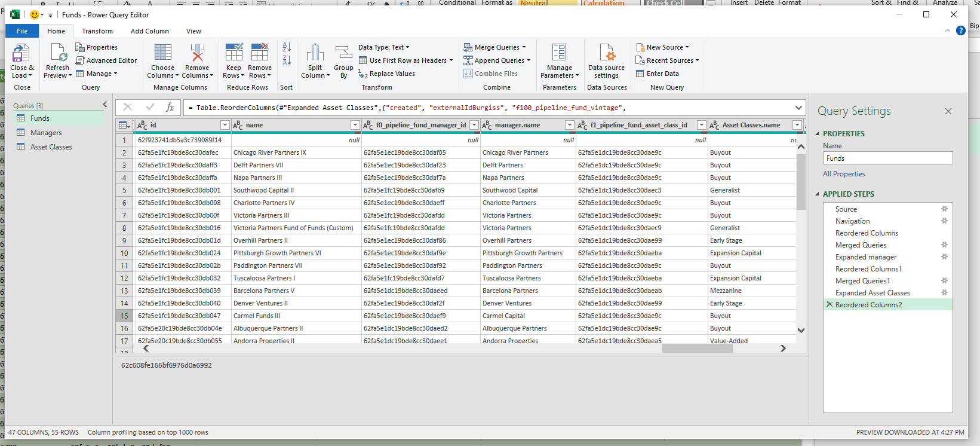Click the query Name input field
Image resolution: width=980 pixels, height=446 pixels.
click(887, 158)
